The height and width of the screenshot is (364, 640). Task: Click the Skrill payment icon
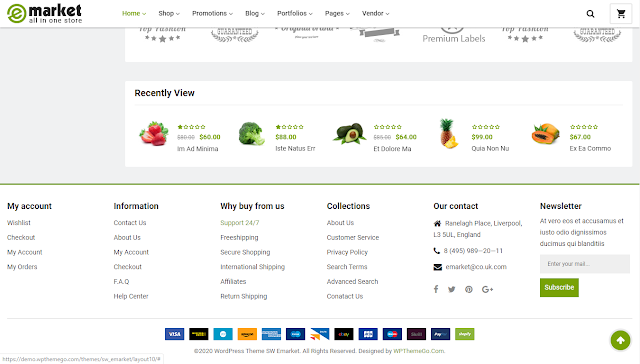click(416, 334)
